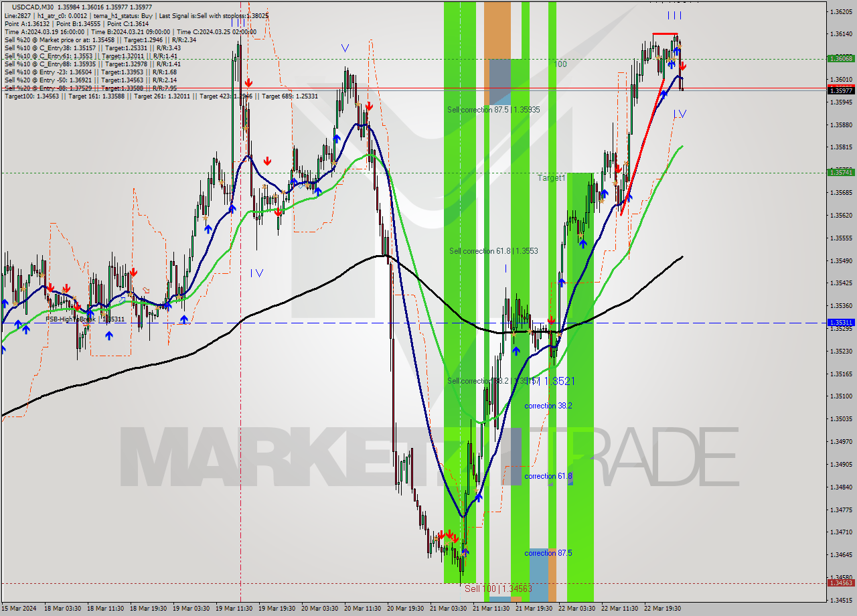Select the blue 'correction 87.5' label
This screenshot has height=616, width=857.
548,553
